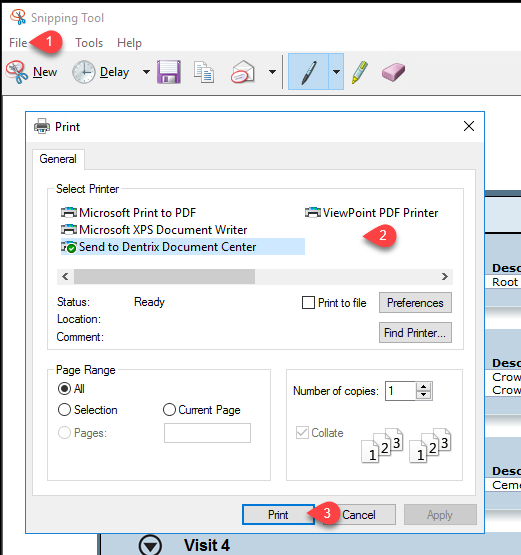Select the Current Page radio button

click(x=169, y=410)
